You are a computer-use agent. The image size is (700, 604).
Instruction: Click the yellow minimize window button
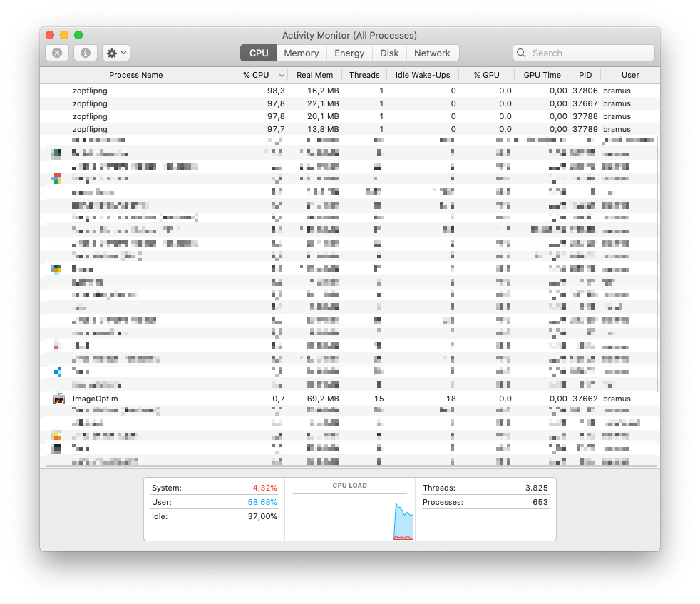click(64, 35)
